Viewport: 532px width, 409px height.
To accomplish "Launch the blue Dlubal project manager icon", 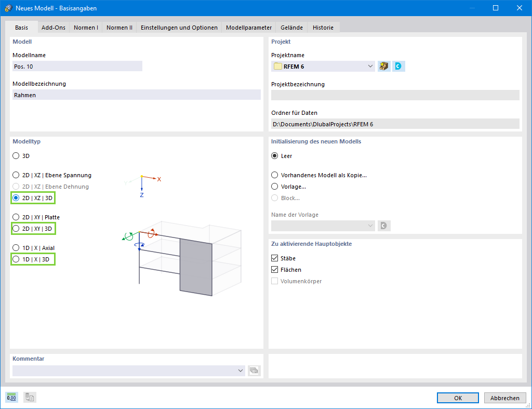I will (x=398, y=66).
